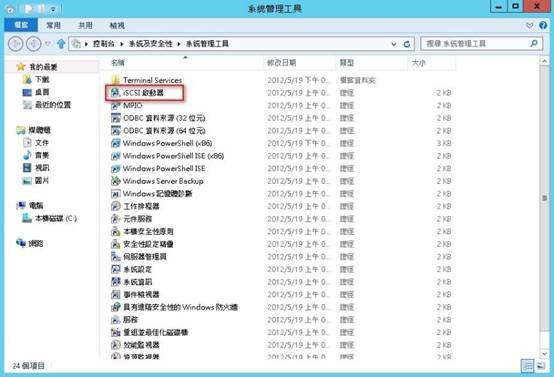Open the 共用 ribbon tab

(85, 25)
